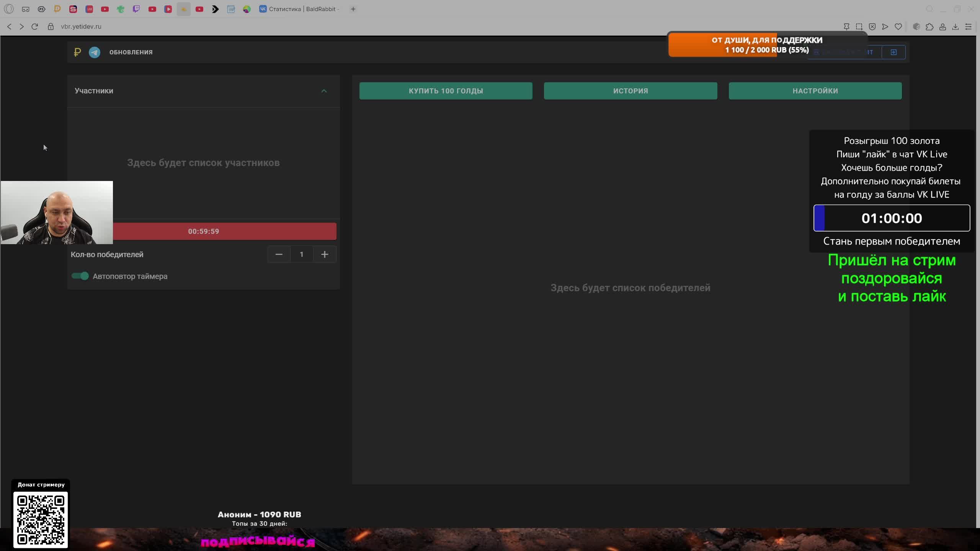Click the ruble currency icon
The width and height of the screenshot is (980, 551).
tap(77, 52)
